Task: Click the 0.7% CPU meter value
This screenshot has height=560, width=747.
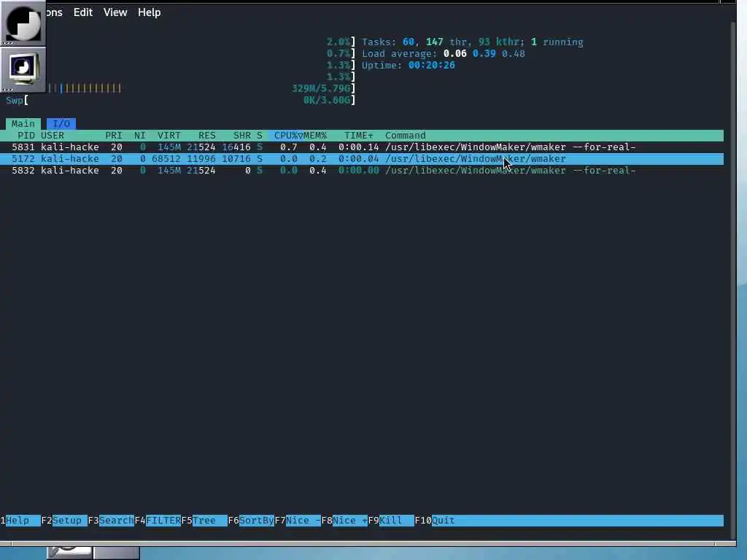Action: point(338,54)
